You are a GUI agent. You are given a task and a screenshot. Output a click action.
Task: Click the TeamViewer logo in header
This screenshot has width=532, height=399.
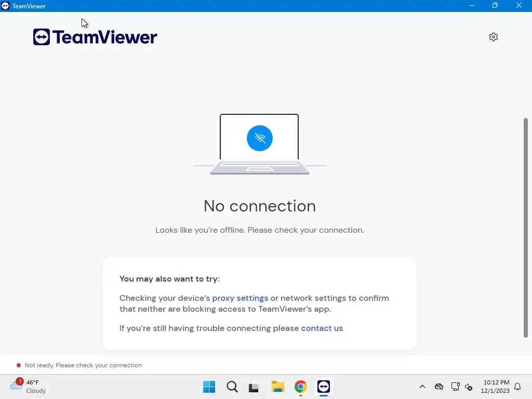tap(95, 37)
